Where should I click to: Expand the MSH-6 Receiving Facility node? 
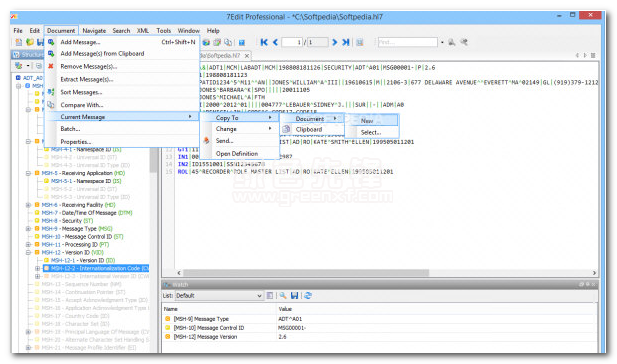28,205
